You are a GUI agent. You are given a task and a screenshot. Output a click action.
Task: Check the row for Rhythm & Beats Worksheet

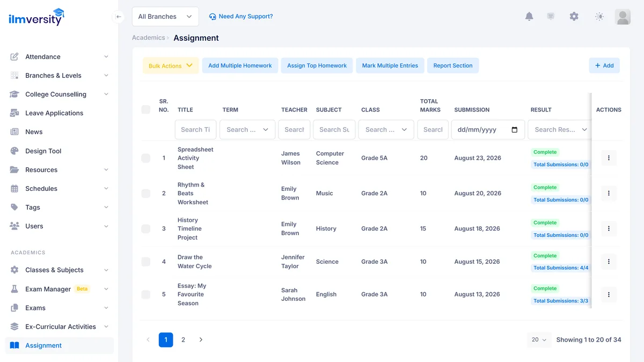[x=146, y=194]
